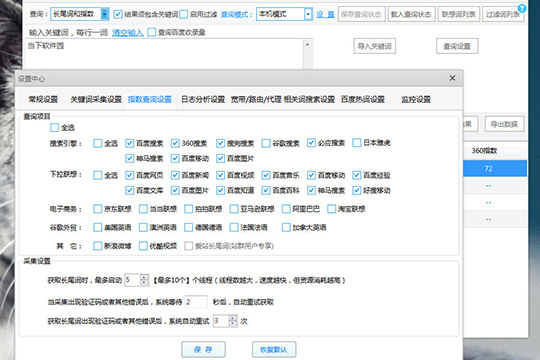Toggle the 好搜移动 checkbox
The height and width of the screenshot is (360, 540).
357,190
